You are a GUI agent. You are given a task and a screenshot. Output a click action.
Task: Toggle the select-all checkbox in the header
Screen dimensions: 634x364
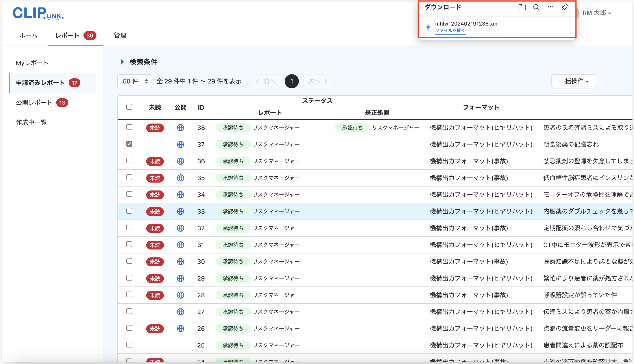(x=129, y=107)
